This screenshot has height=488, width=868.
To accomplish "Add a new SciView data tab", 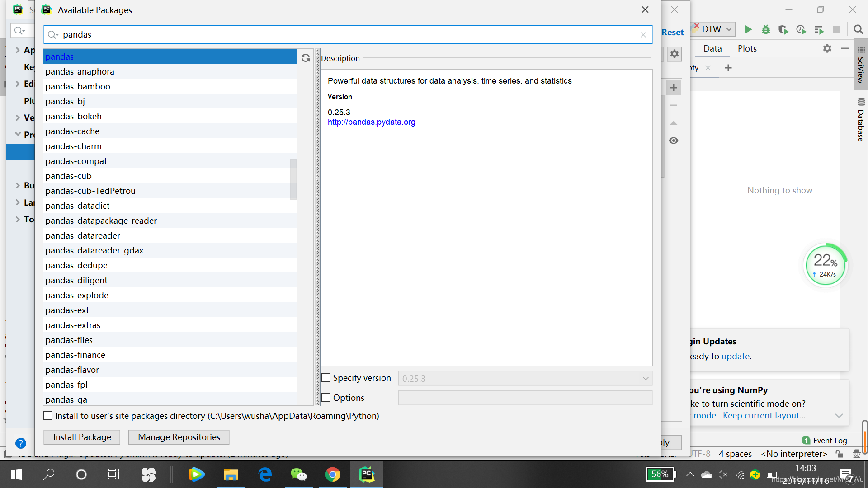I will tap(728, 68).
